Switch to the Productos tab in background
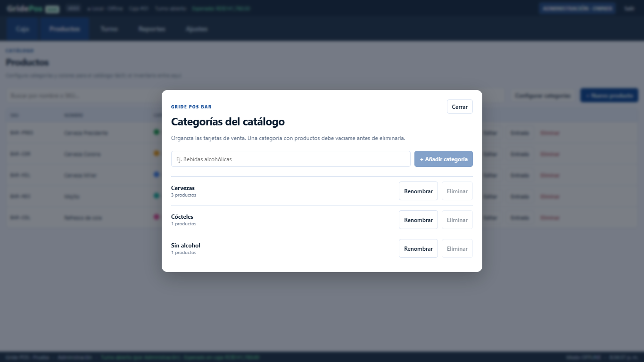Screen dimensions: 644x362 pyautogui.click(x=65, y=29)
